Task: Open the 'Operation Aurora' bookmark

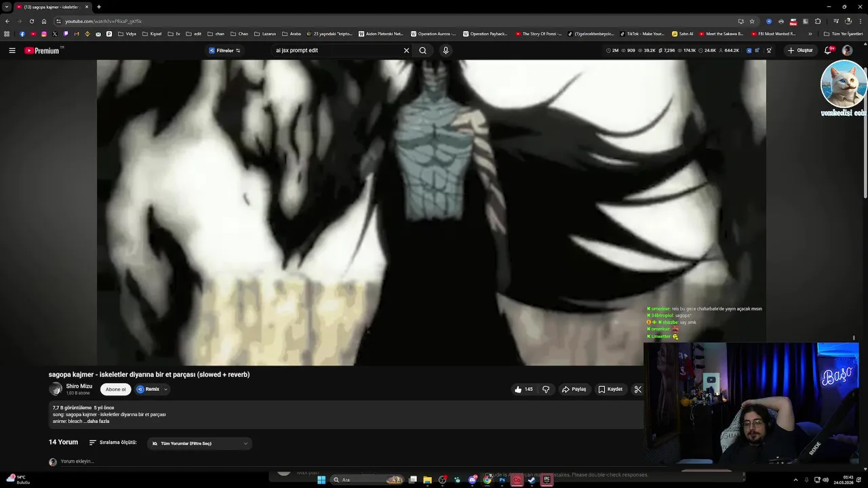Action: pos(434,34)
